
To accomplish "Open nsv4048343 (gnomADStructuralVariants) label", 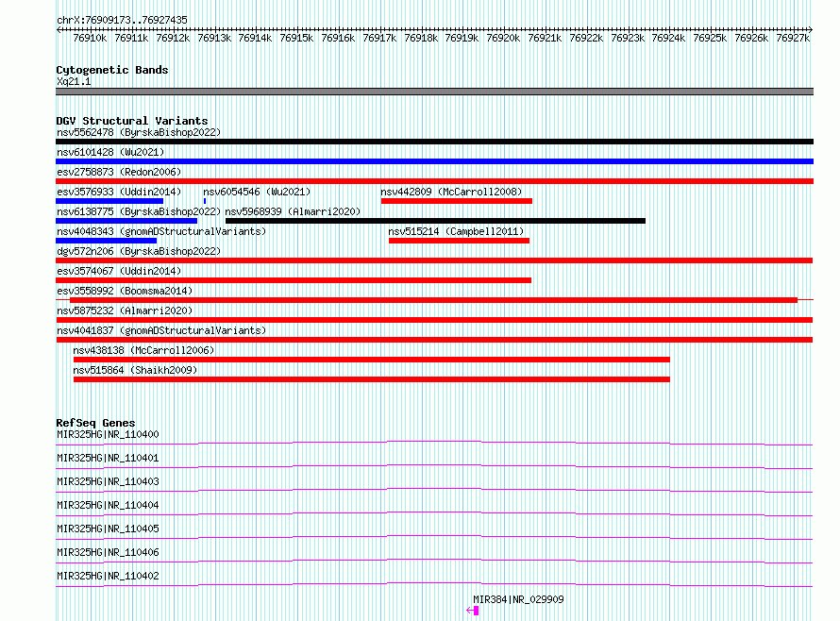I will (161, 231).
